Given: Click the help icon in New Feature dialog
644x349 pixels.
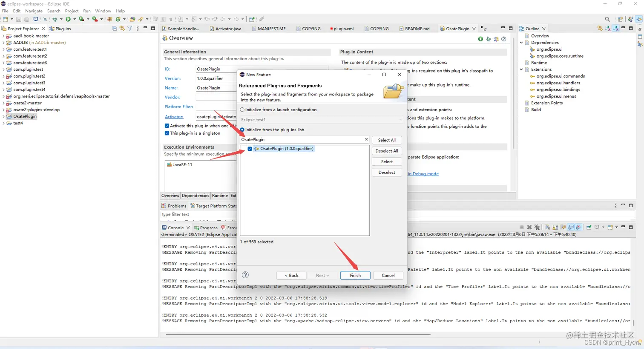Looking at the screenshot, I should pos(245,275).
